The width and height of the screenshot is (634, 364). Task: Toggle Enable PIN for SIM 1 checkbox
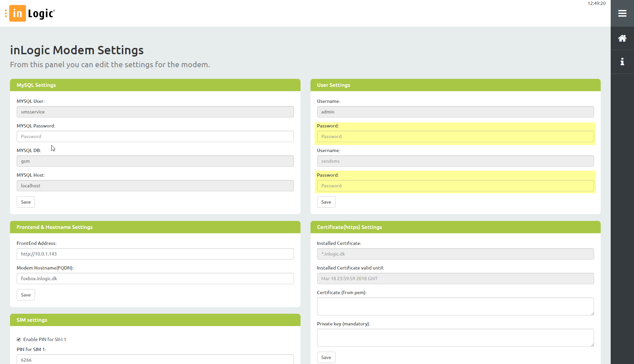pos(19,339)
